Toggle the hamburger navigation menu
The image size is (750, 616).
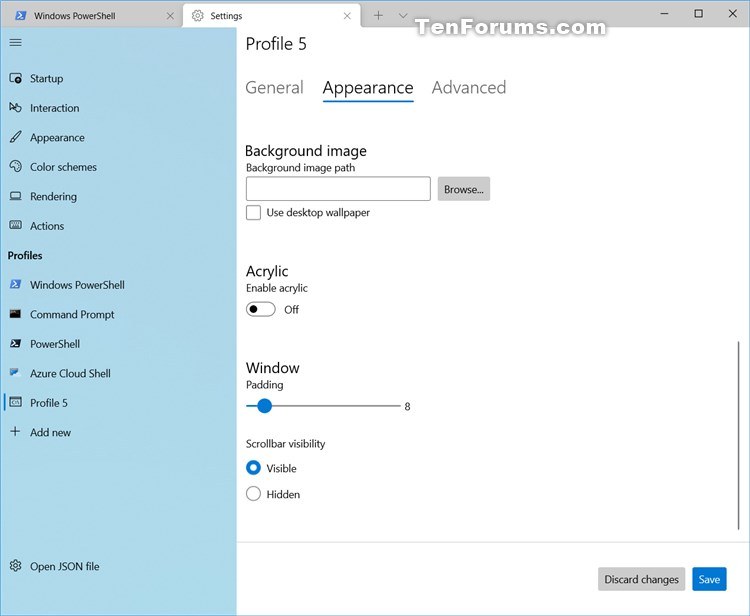click(x=15, y=43)
